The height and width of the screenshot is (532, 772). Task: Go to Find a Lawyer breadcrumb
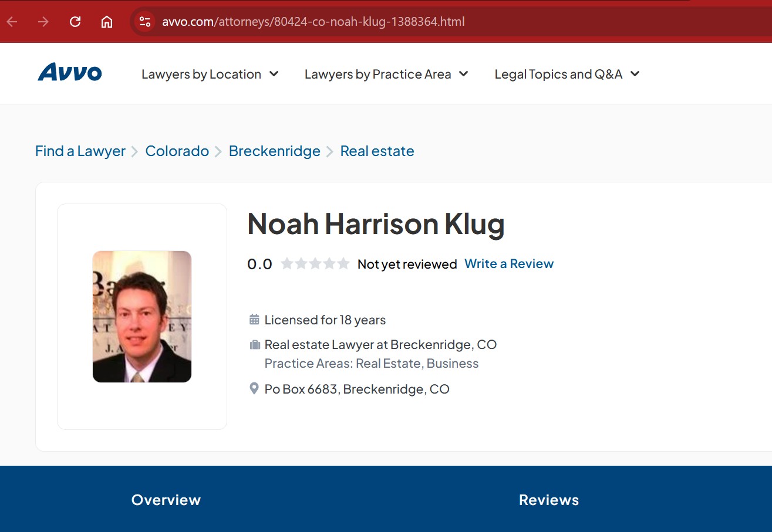point(80,151)
